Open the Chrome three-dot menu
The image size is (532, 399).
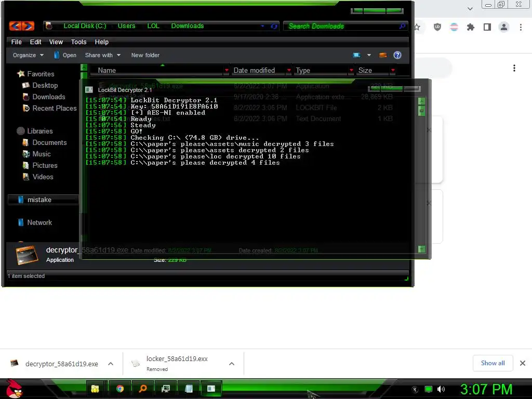pos(521,27)
